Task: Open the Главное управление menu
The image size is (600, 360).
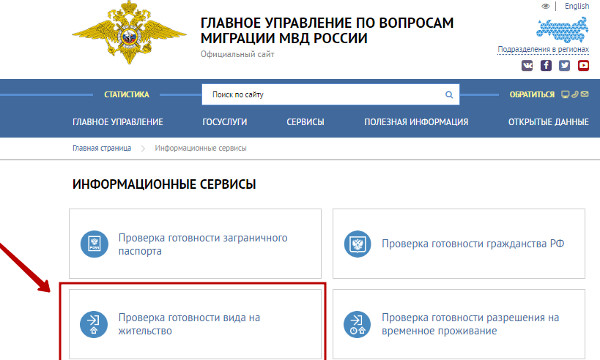Action: tap(117, 122)
